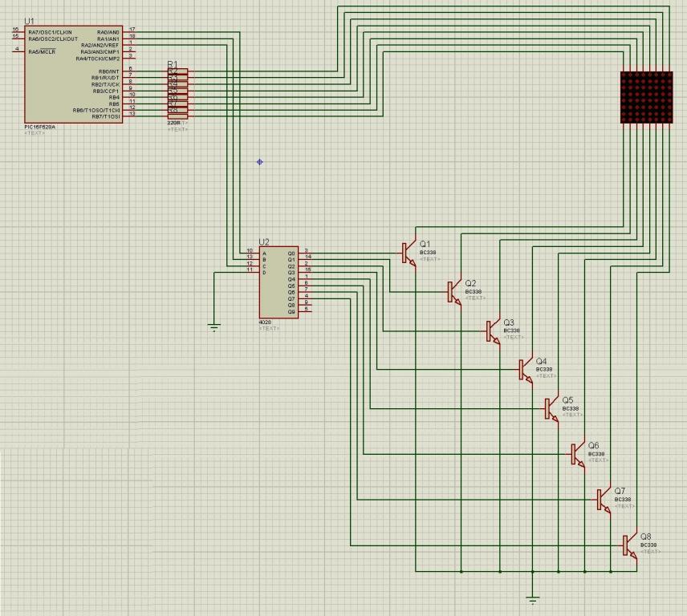Click the R1 reference label
Viewport: 687px width, 616px height.
pyautogui.click(x=173, y=64)
